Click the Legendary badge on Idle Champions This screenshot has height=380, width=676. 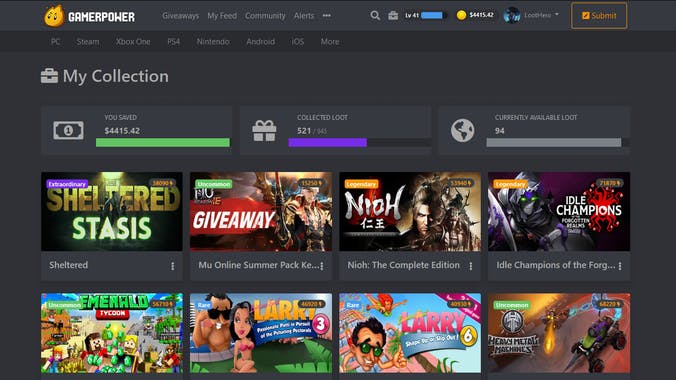click(510, 184)
